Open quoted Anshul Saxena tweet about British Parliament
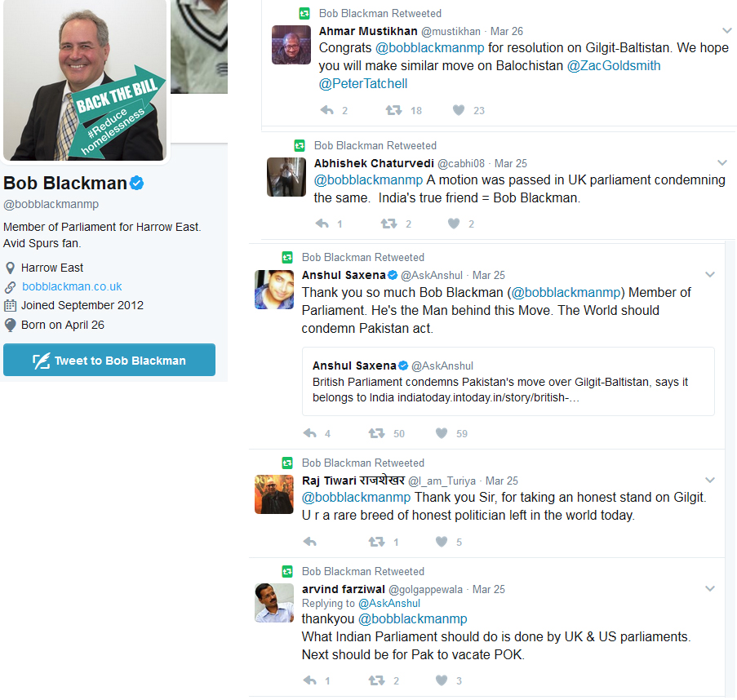The height and width of the screenshot is (700, 737). point(508,382)
